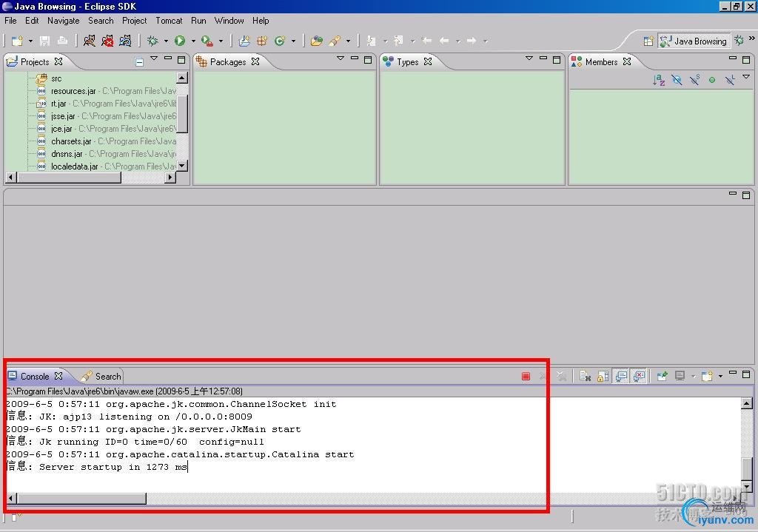Screen dimensions: 758x532
Task: Click the Search flashlight toolbar icon
Action: (335, 41)
